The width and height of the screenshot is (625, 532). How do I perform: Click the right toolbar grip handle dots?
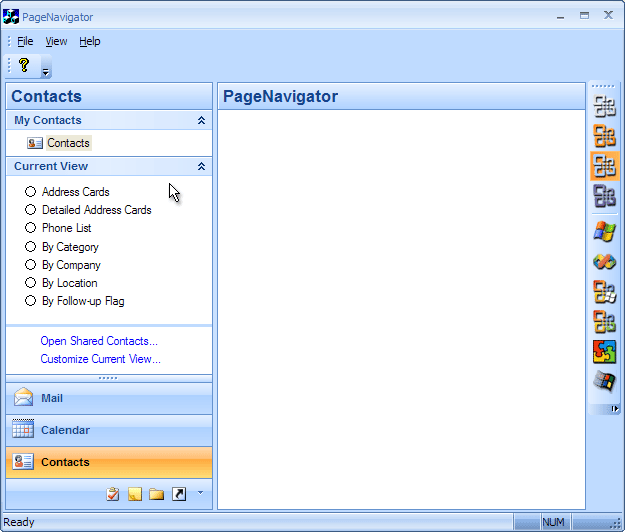(603, 86)
